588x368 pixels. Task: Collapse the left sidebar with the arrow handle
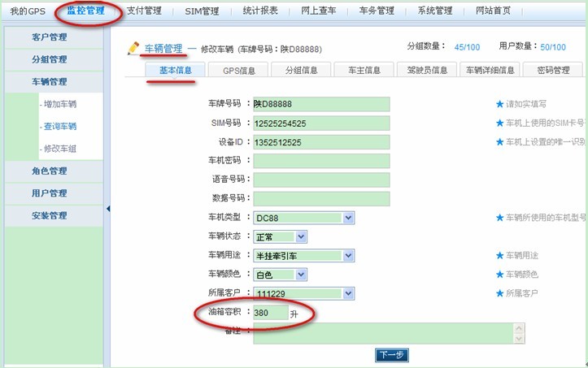pyautogui.click(x=108, y=209)
